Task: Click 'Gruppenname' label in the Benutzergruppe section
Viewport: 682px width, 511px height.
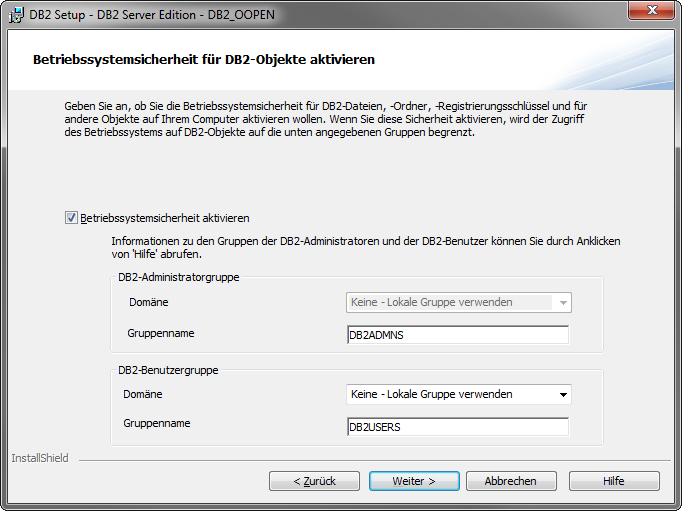Action: [x=157, y=423]
